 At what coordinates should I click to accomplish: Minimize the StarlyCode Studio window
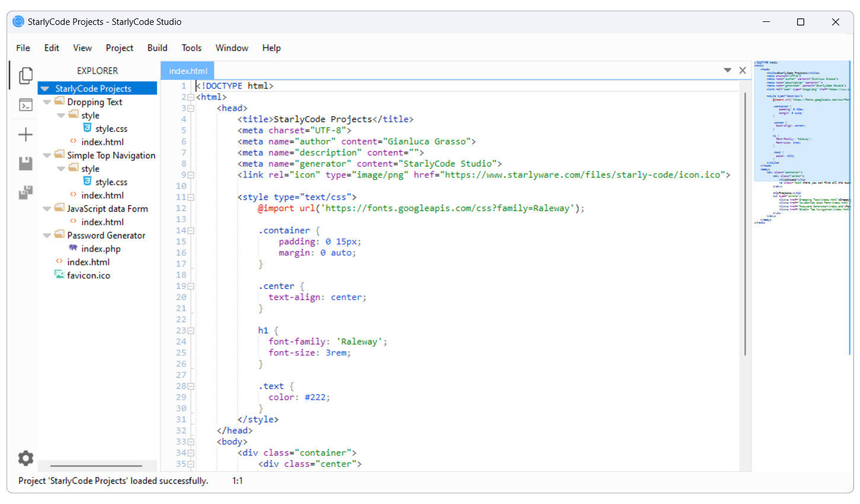click(x=766, y=22)
